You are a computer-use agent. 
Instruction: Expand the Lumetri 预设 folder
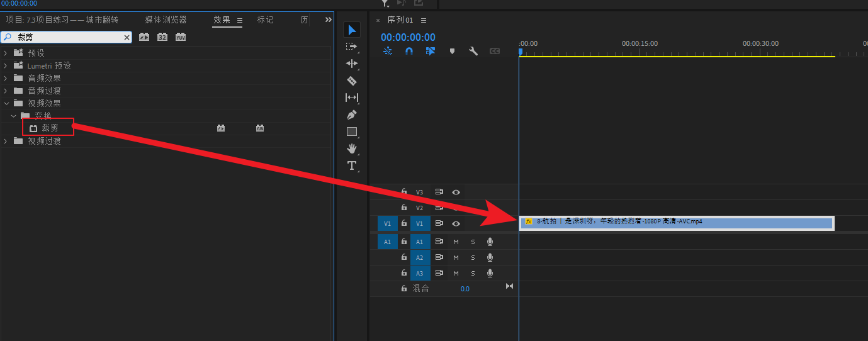pos(6,65)
